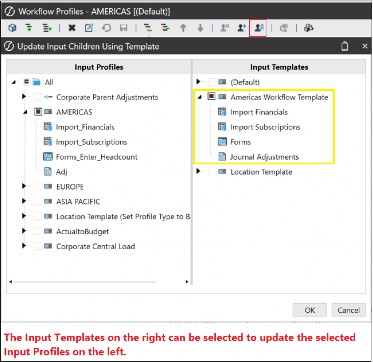Select Import_Subscriptions under AMERICAS
Viewport: 373px width, 362px height.
pos(91,142)
